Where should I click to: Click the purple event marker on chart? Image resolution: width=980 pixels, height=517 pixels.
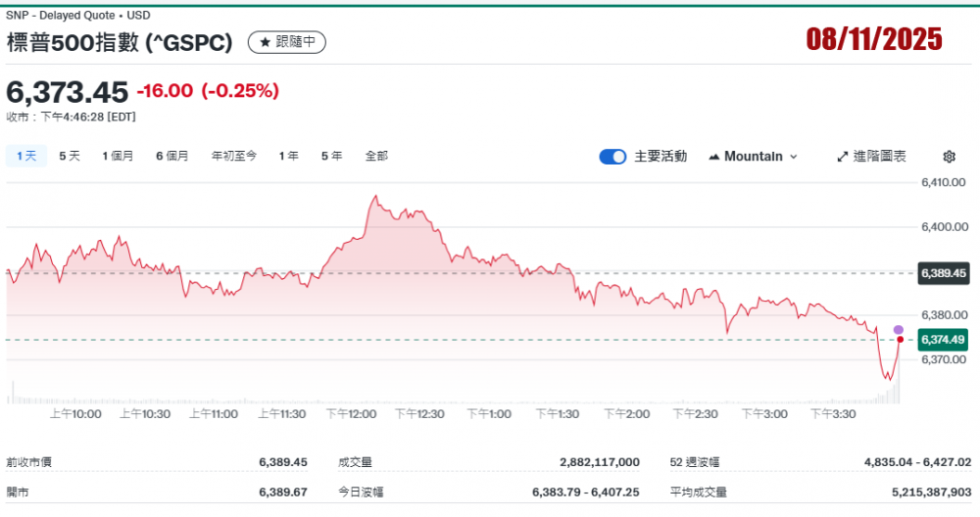(899, 329)
